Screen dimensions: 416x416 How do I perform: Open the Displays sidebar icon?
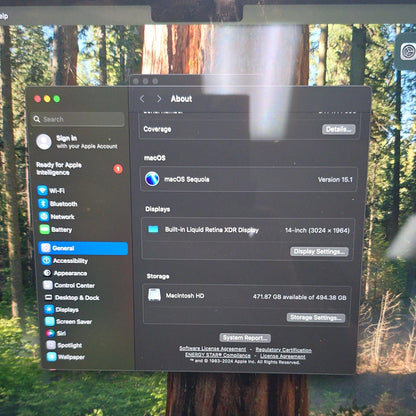(x=49, y=309)
